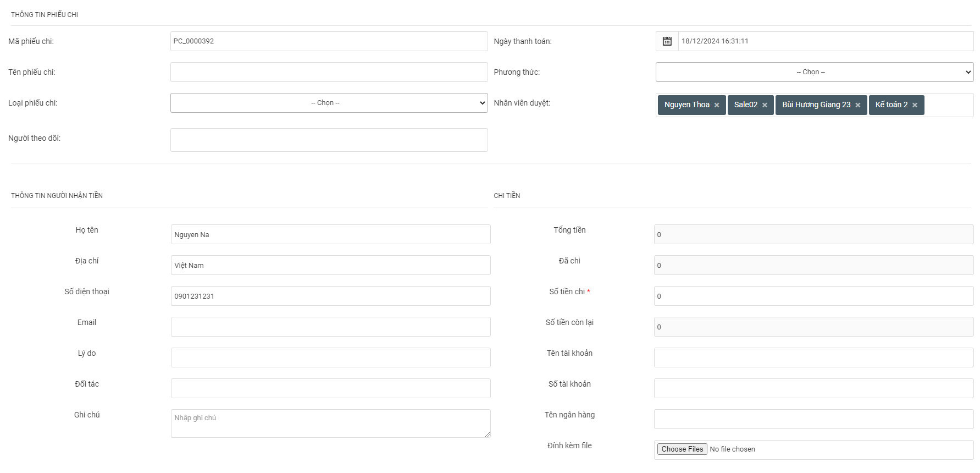Screen dimensions: 980x473
Task: Focus the Đối tác input field
Action: 330,388
